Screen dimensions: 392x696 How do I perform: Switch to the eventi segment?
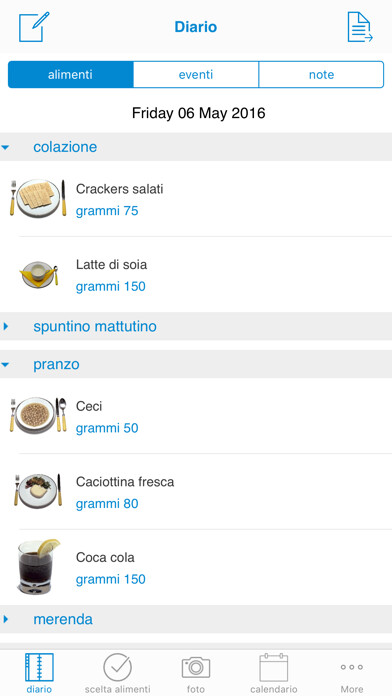[x=196, y=75]
